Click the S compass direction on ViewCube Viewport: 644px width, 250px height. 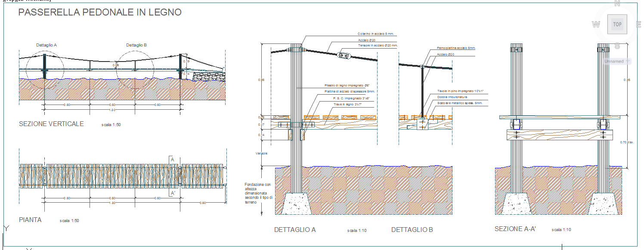pyautogui.click(x=617, y=46)
